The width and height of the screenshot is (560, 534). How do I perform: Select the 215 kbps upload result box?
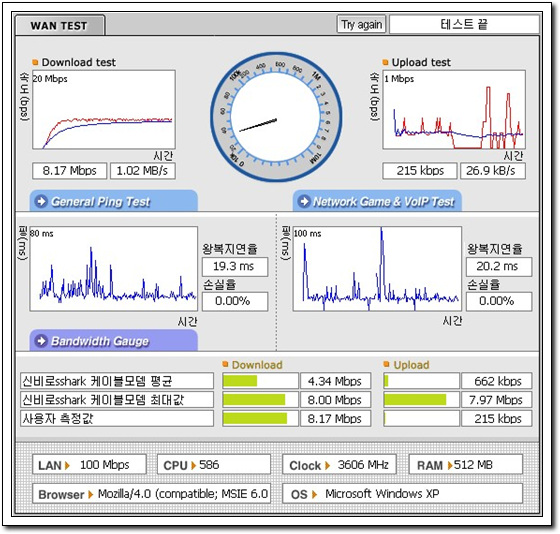[420, 171]
